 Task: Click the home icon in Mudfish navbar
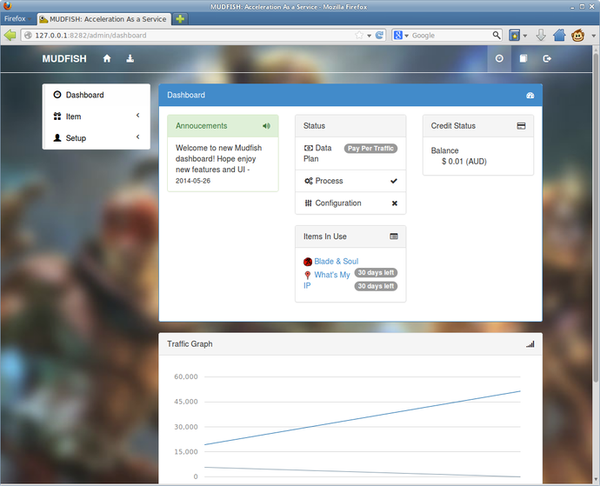click(107, 59)
